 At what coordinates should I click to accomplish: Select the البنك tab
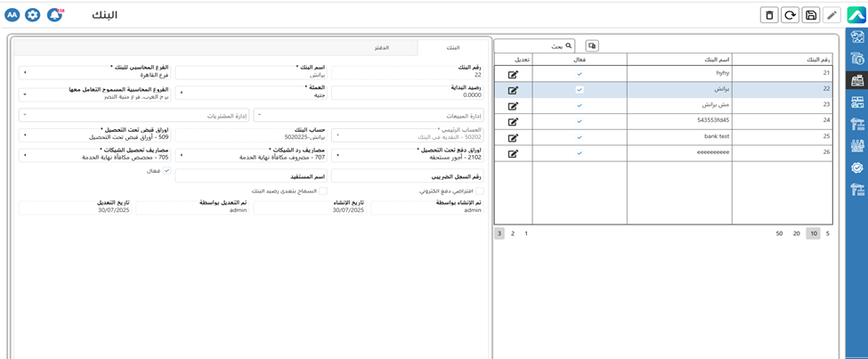click(x=453, y=47)
